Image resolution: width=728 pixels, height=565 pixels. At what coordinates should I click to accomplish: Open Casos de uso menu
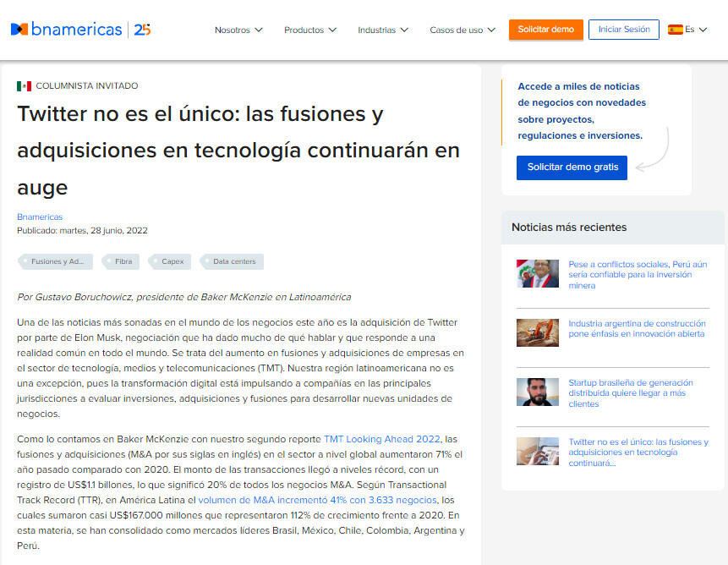pyautogui.click(x=462, y=30)
